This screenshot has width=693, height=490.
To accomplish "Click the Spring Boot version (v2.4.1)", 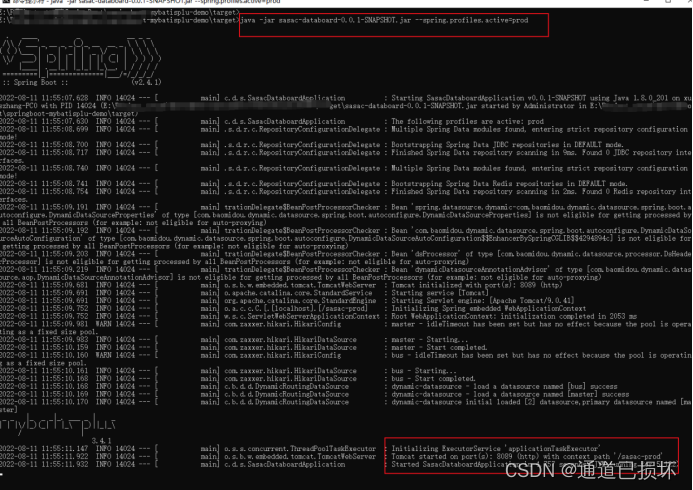I will (146, 82).
